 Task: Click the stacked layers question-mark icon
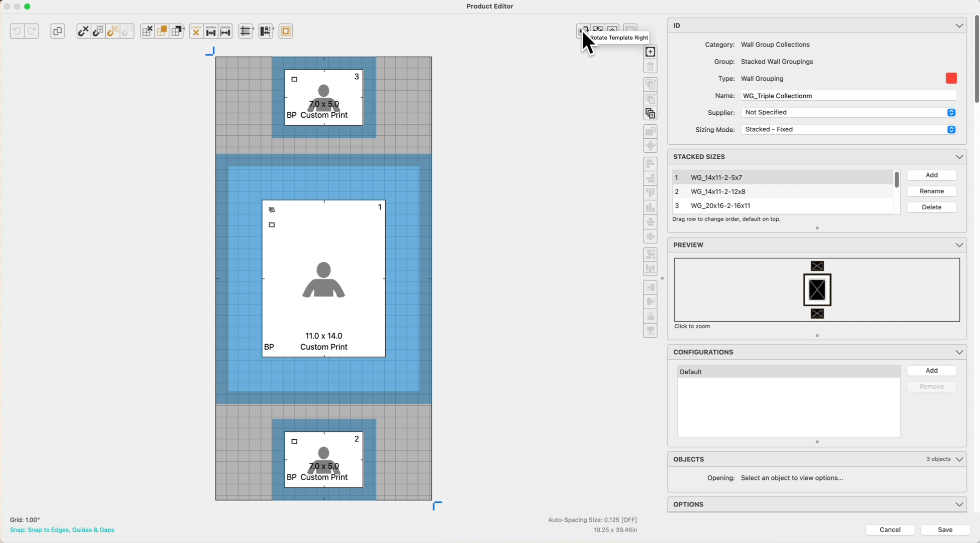point(650,114)
